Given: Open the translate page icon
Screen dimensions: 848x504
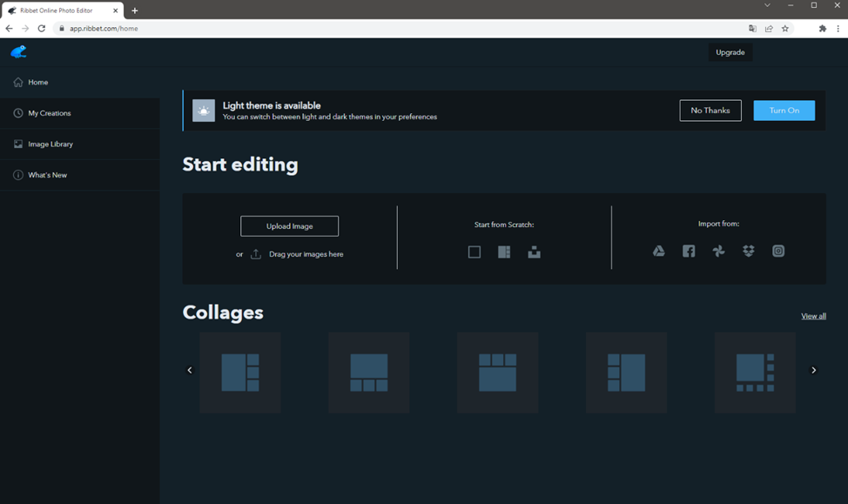Looking at the screenshot, I should point(752,29).
